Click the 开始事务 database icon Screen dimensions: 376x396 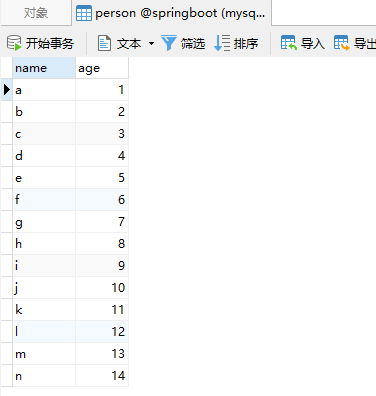pos(14,43)
